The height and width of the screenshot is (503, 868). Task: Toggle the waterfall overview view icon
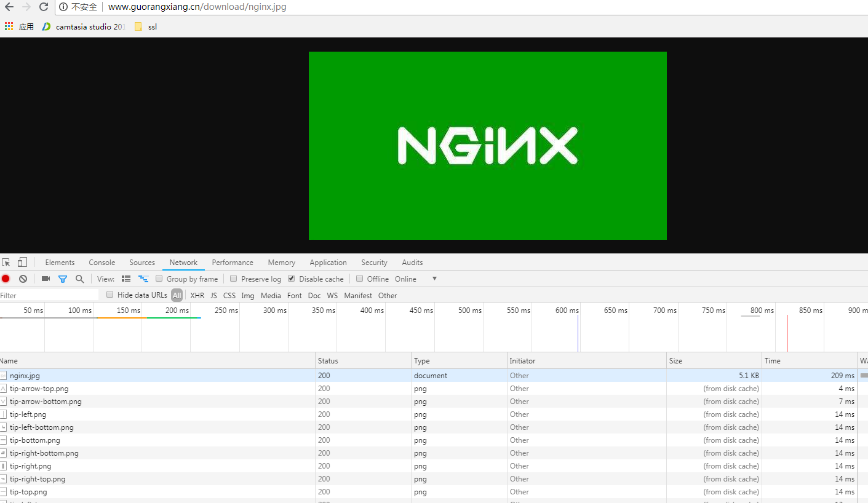(x=143, y=279)
